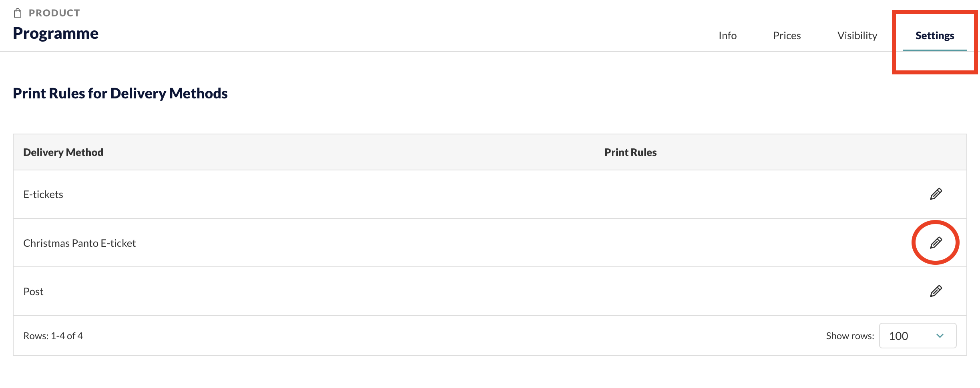Screen dimensions: 980x388
Task: Click the Show rows chevron arrow
Action: pyautogui.click(x=940, y=336)
